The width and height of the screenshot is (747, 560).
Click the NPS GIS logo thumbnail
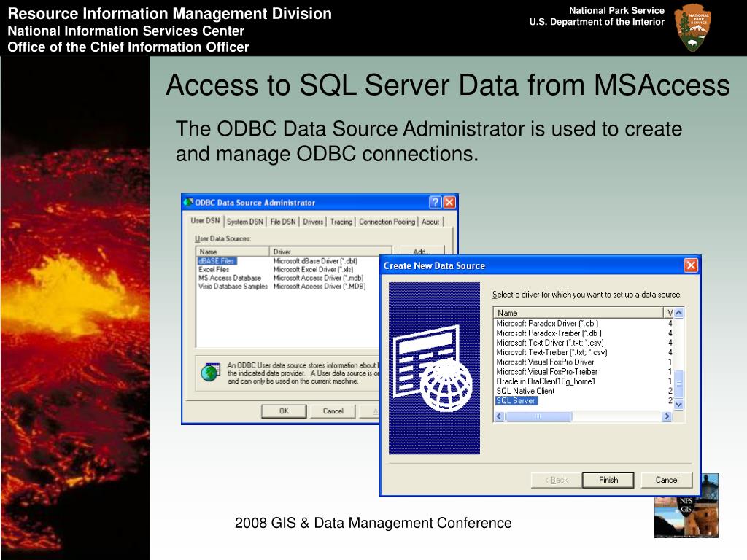(686, 506)
